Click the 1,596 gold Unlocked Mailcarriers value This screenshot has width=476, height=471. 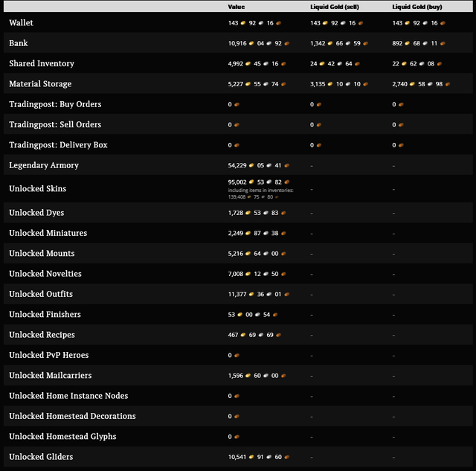click(x=236, y=376)
